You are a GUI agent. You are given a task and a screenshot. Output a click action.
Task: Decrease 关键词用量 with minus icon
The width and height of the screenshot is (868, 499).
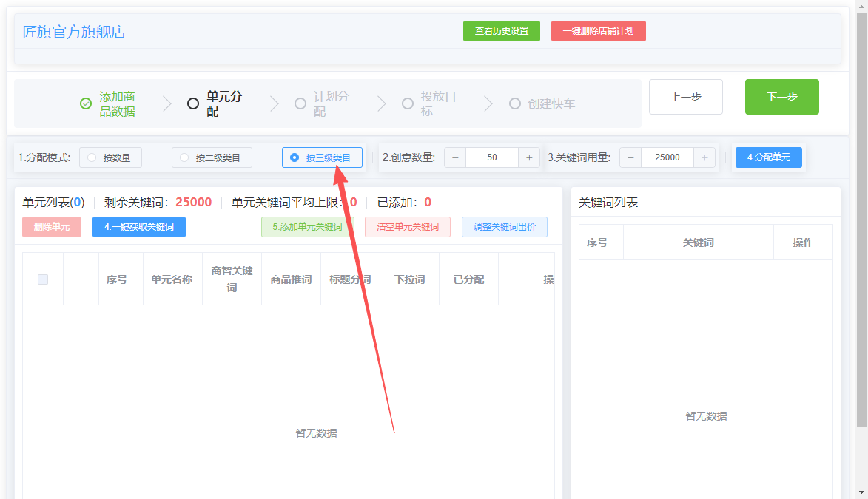coord(630,157)
